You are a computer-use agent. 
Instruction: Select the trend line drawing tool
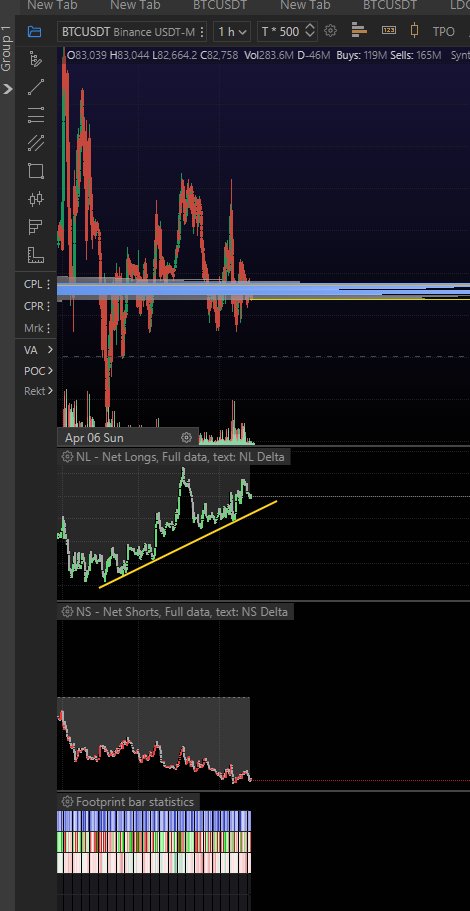pos(36,88)
